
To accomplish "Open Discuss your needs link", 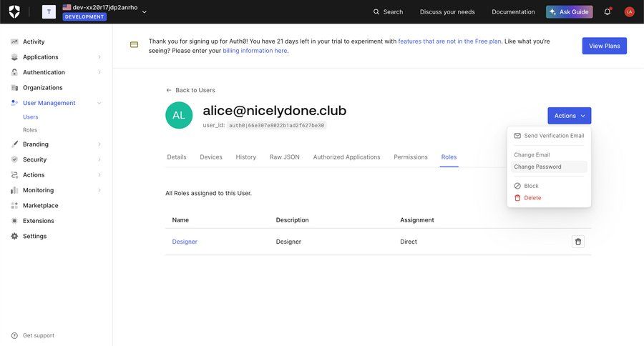I will point(447,12).
